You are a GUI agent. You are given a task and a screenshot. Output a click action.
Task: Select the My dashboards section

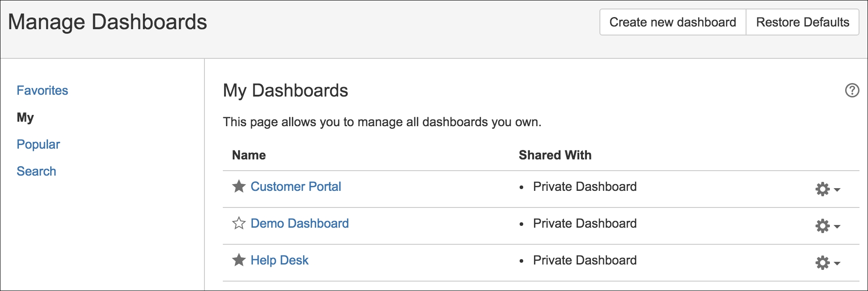coord(25,117)
